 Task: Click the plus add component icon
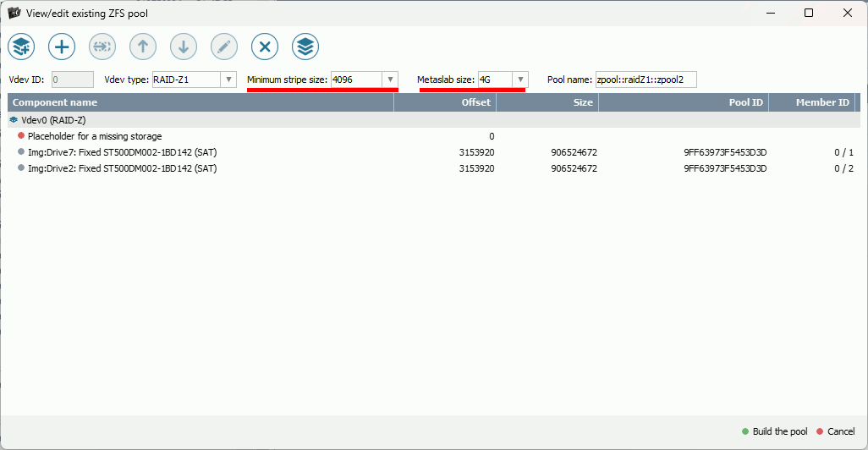pyautogui.click(x=62, y=47)
